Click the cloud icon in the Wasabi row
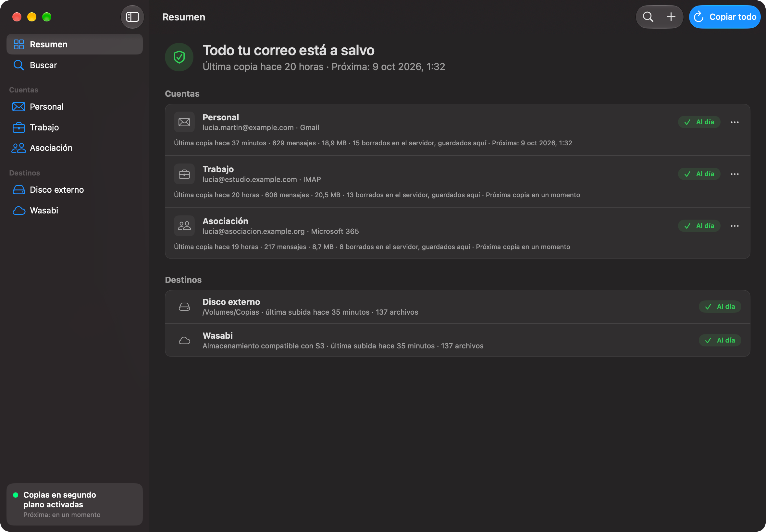The image size is (766, 532). click(x=184, y=340)
